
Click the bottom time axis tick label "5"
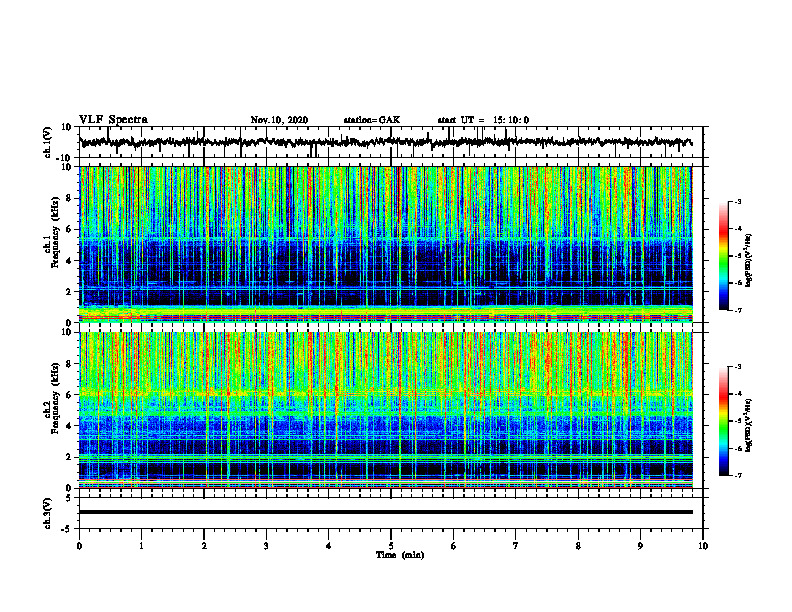(x=391, y=546)
